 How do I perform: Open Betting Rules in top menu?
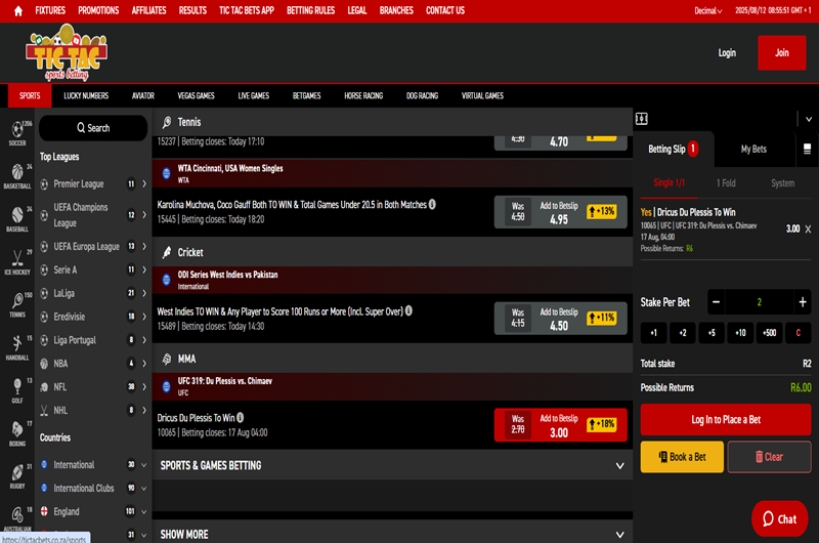pos(311,10)
